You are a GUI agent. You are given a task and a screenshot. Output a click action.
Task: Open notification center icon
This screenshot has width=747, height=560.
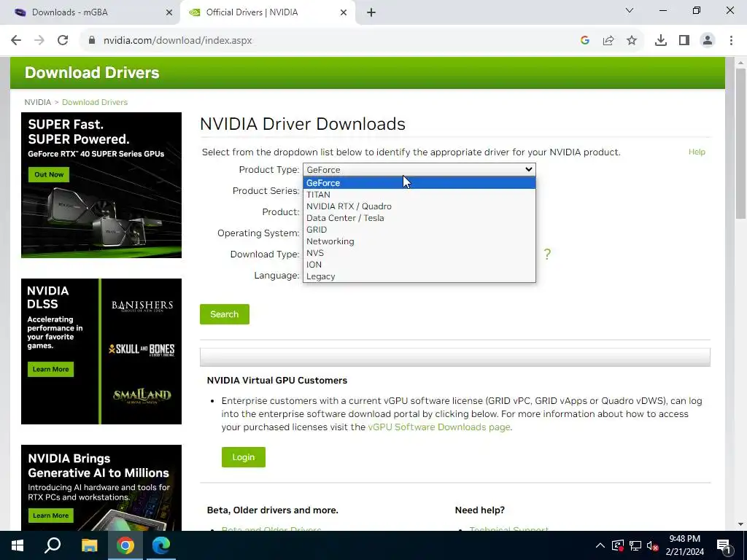(x=724, y=545)
